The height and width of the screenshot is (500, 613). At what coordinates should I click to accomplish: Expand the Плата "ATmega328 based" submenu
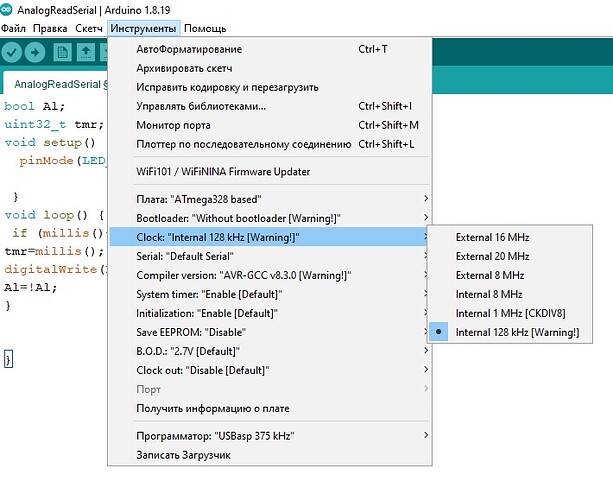(270, 199)
